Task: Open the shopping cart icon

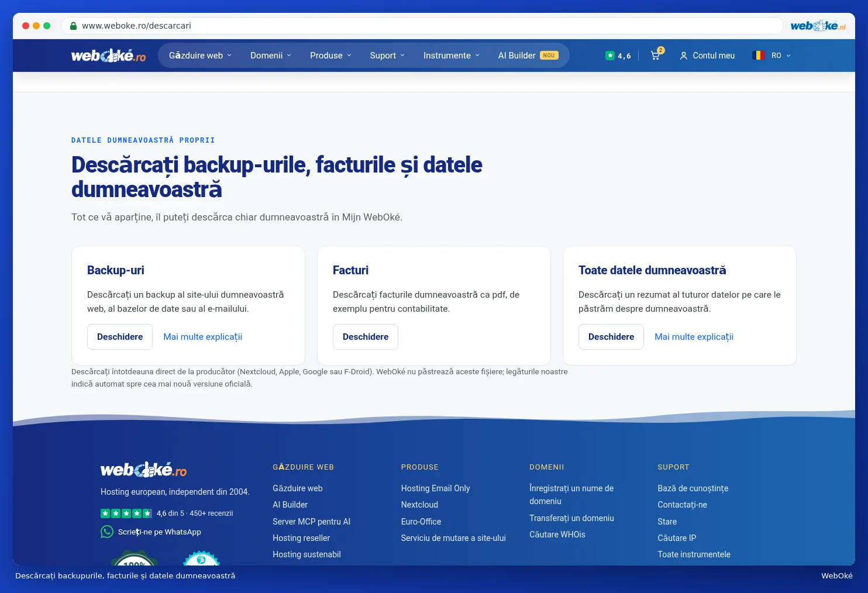Action: pos(656,56)
